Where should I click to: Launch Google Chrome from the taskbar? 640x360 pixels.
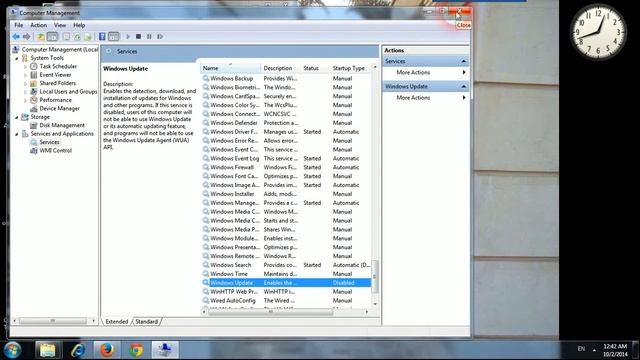(x=136, y=350)
